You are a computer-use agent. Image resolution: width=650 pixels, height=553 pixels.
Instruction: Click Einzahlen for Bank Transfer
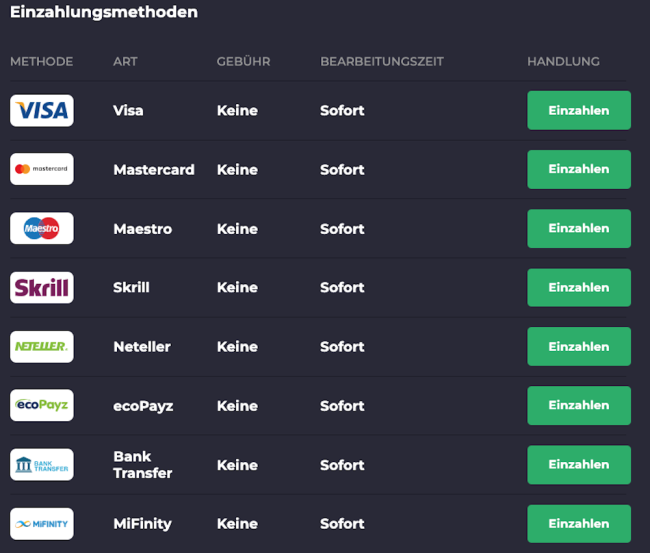tap(579, 464)
